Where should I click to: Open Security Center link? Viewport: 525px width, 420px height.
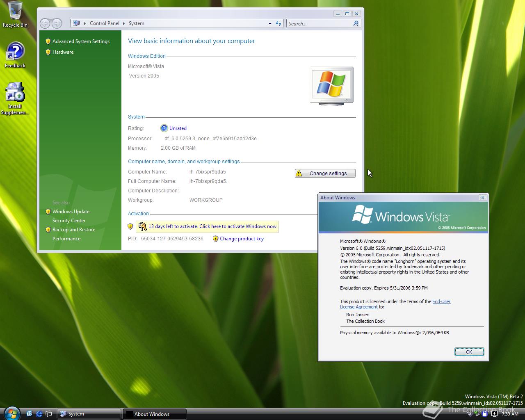pos(69,221)
